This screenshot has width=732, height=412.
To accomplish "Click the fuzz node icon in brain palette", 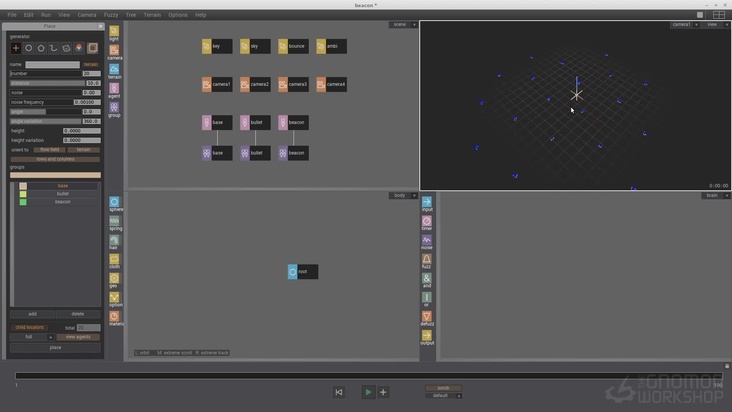I will (x=427, y=260).
